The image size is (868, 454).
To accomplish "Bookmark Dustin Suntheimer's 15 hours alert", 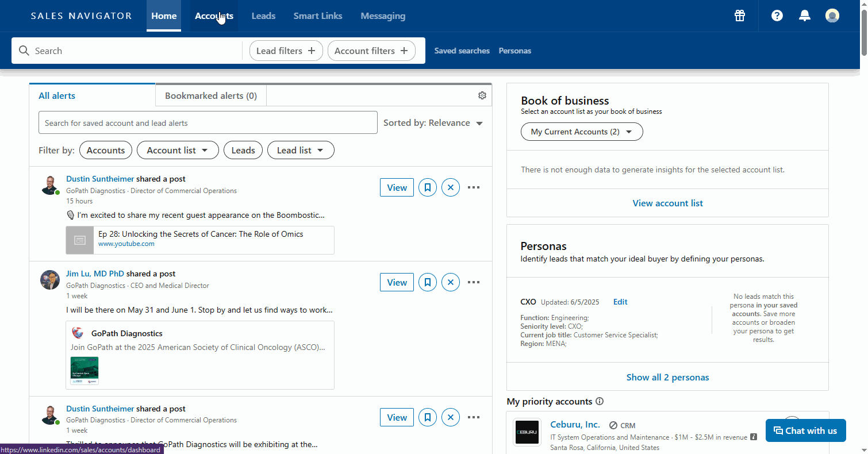I will click(428, 187).
